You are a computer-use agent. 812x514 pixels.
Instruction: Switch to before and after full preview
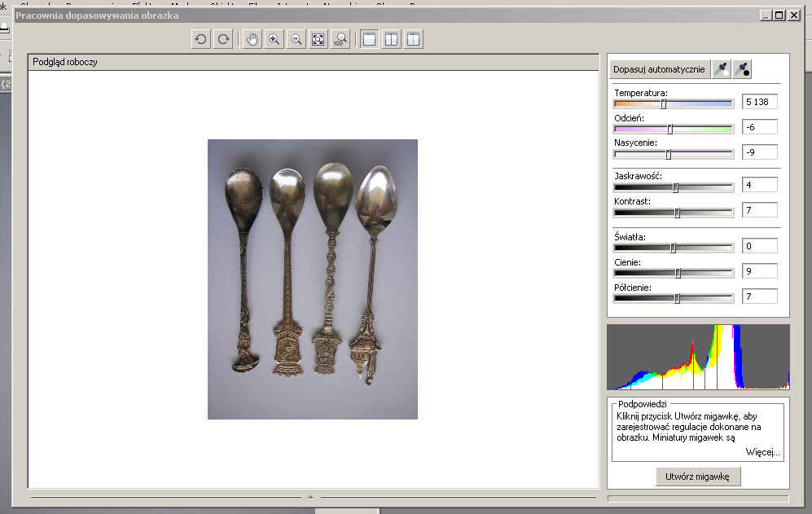click(x=392, y=39)
